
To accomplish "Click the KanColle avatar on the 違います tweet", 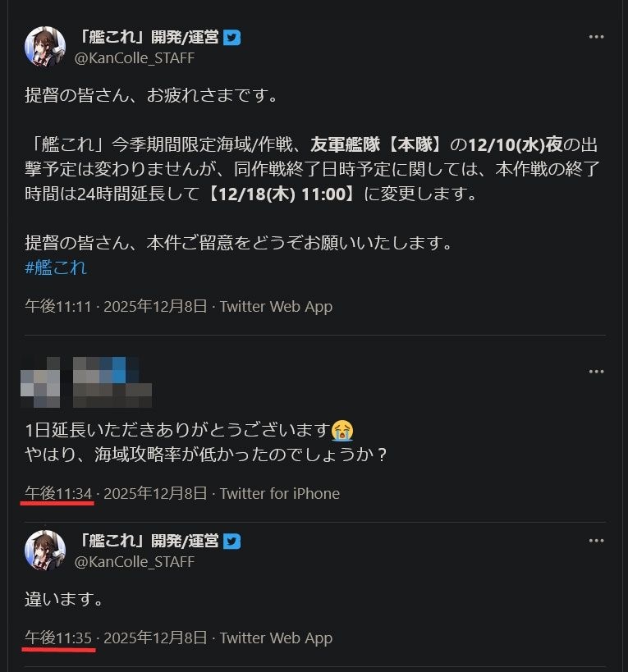I will coord(45,551).
